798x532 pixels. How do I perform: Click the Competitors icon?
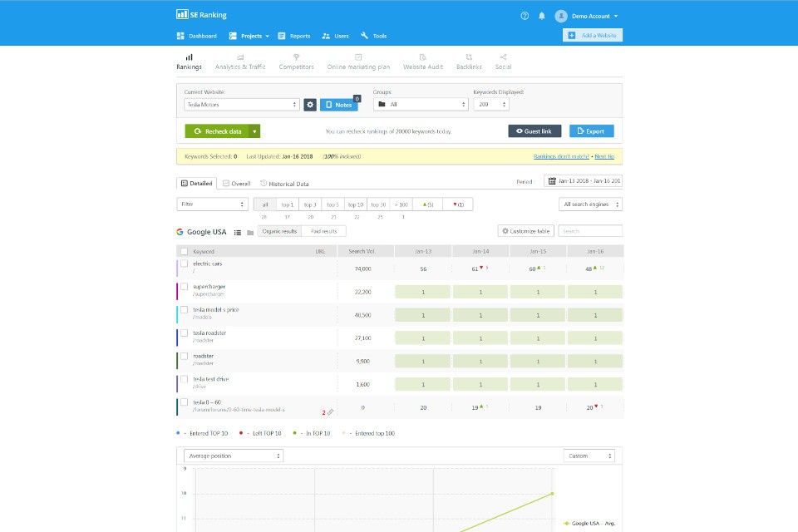tap(296, 57)
